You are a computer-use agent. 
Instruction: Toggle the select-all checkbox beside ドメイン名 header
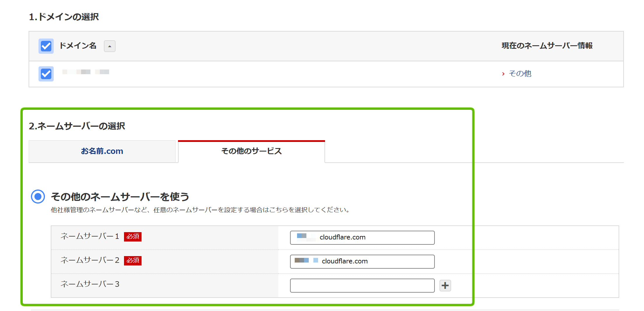pos(46,46)
